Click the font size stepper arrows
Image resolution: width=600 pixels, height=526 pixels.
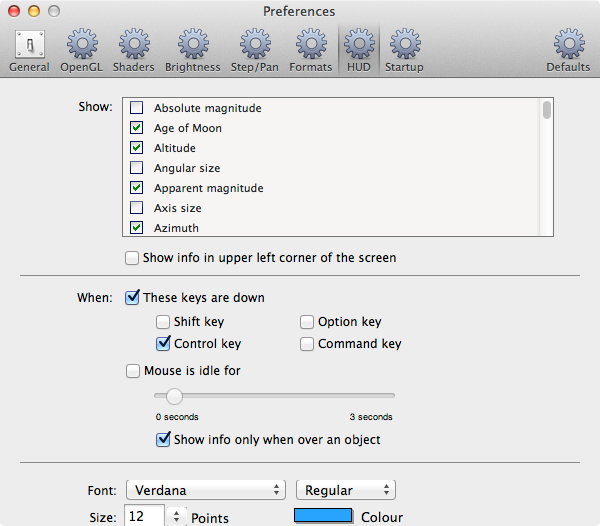pos(177,517)
